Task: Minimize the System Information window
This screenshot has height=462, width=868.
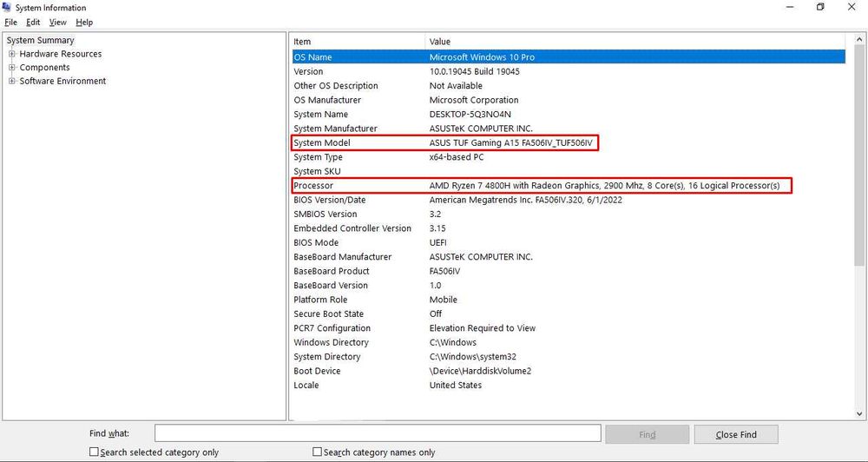Action: click(790, 7)
